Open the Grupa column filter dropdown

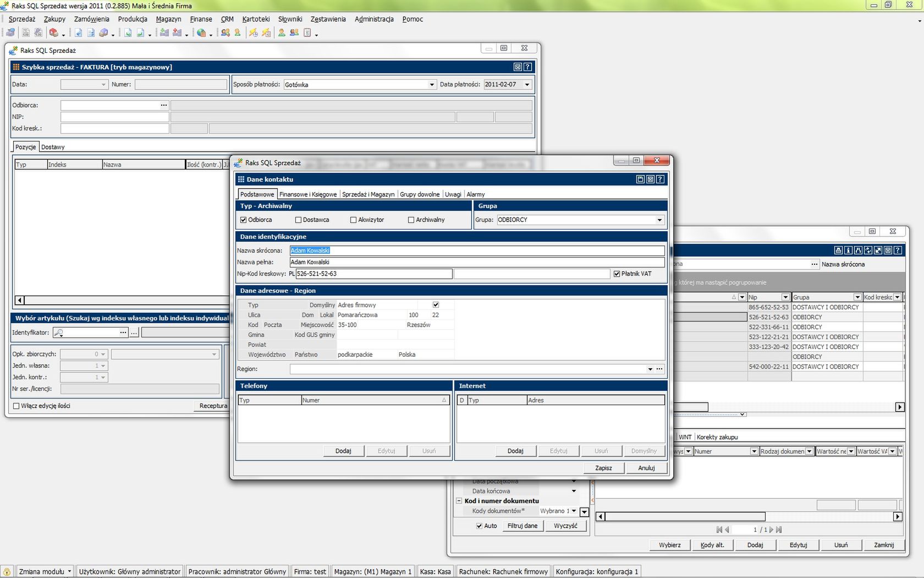(x=857, y=297)
